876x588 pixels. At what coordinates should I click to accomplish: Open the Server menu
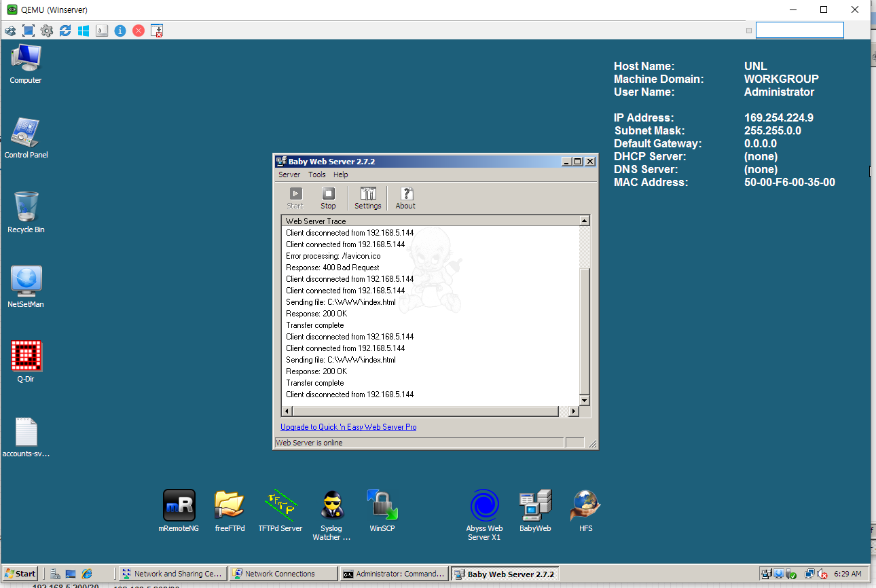tap(289, 174)
